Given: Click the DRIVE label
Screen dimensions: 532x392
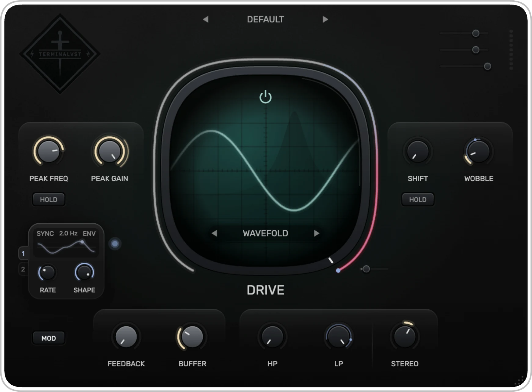Looking at the screenshot, I should tap(265, 290).
